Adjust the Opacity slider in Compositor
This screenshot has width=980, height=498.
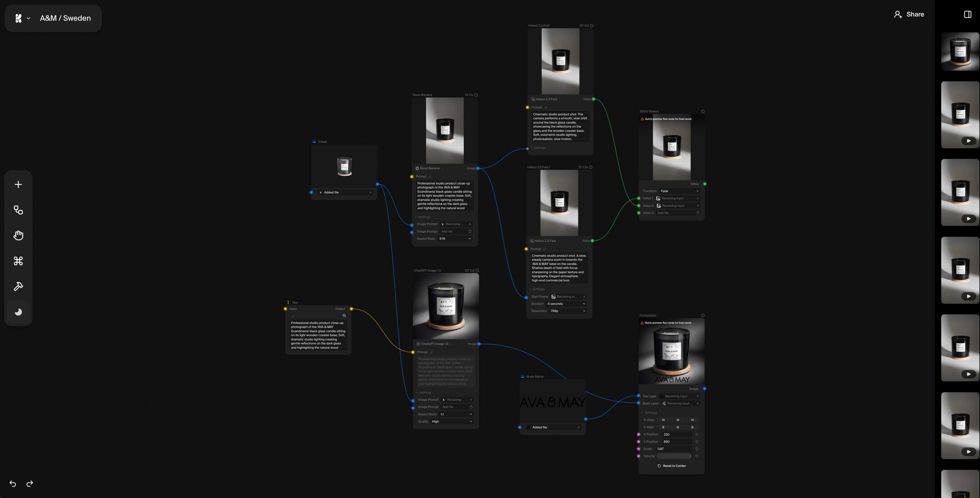(674, 456)
